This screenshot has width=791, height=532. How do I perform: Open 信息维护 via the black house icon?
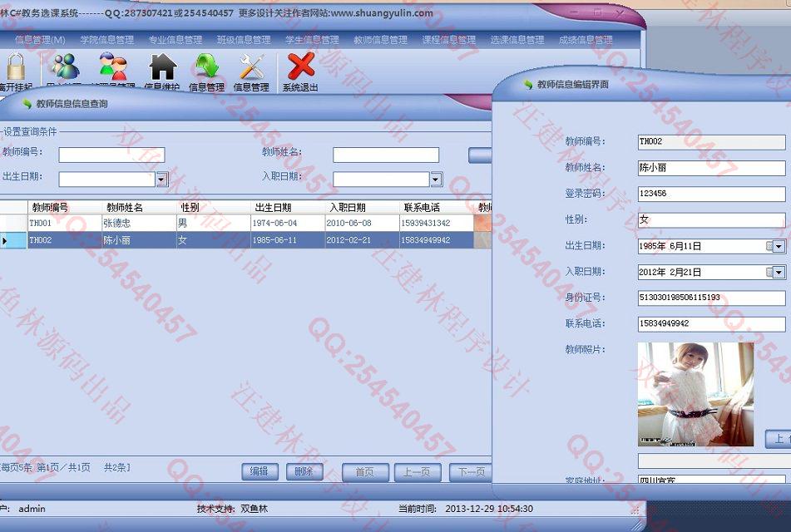pyautogui.click(x=162, y=67)
